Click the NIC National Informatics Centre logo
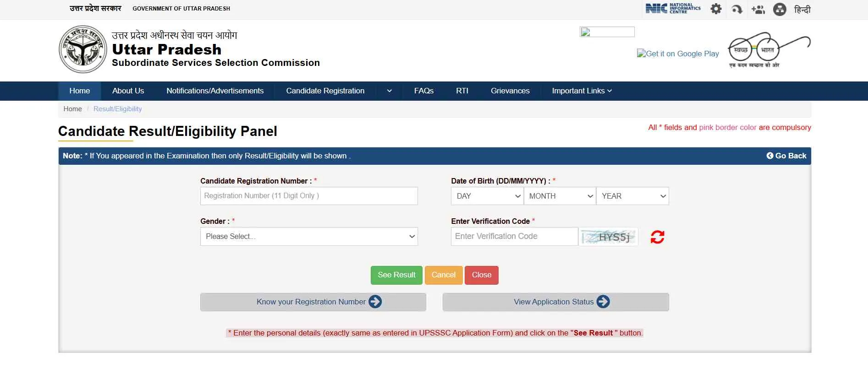The image size is (868, 368). [673, 9]
